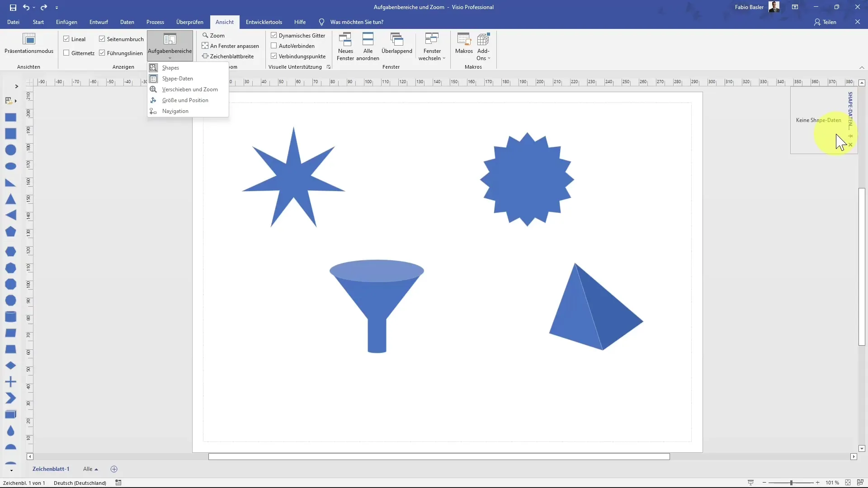Switch to Entwicklertools ribbon tab
This screenshot has height=488, width=868.
click(264, 22)
